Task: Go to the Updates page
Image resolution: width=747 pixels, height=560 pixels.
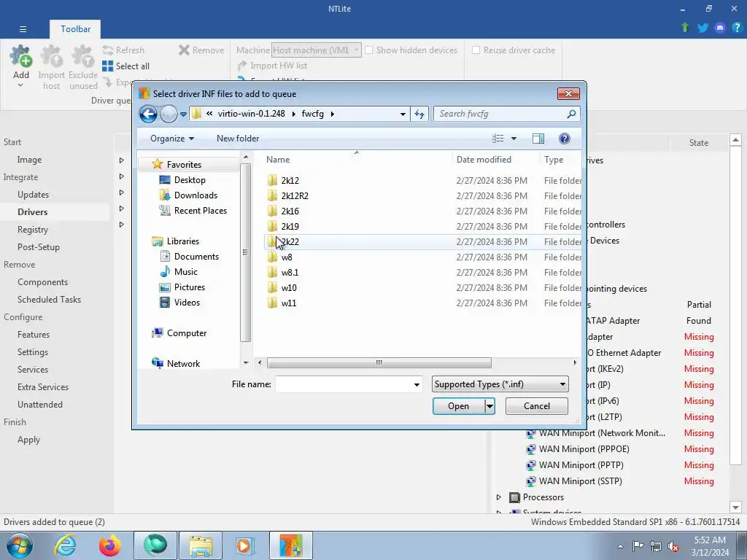Action: click(x=33, y=194)
